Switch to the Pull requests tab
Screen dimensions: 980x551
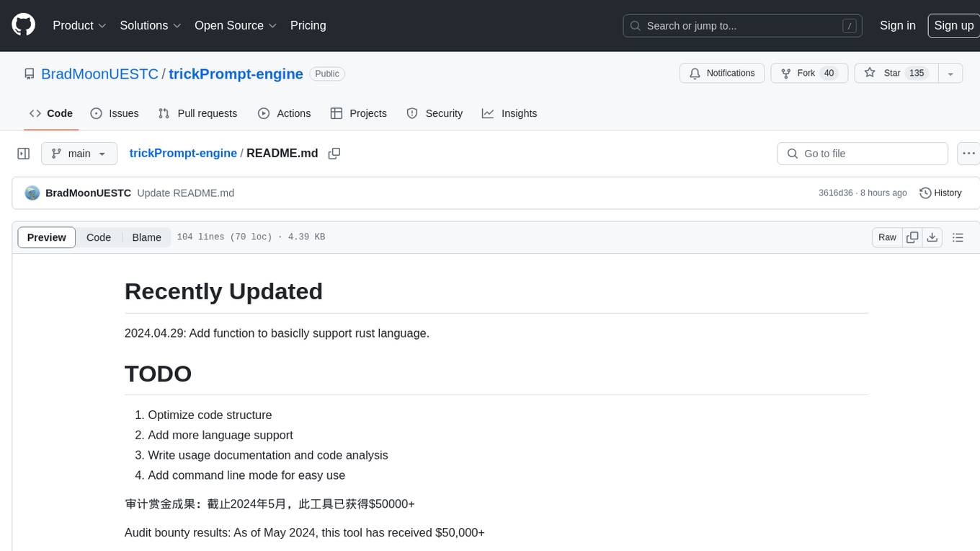(197, 113)
